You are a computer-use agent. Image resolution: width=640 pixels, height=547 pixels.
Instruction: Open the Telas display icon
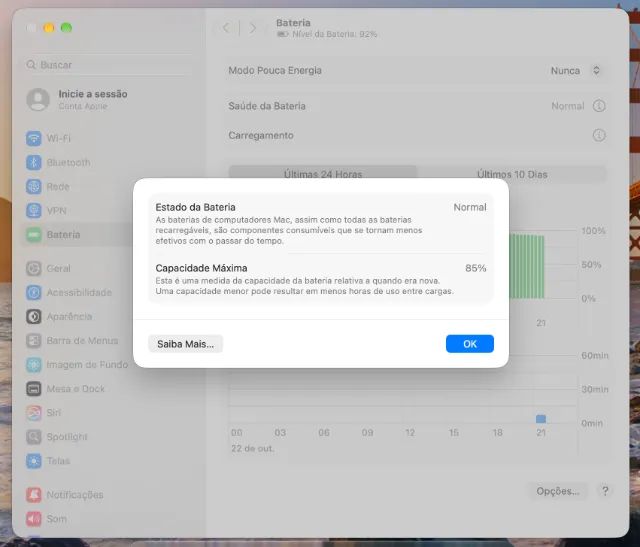pyautogui.click(x=33, y=461)
